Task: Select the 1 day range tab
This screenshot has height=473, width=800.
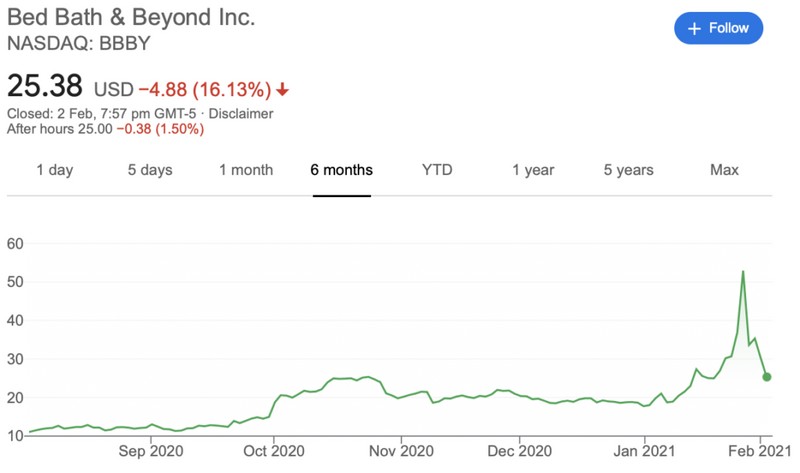Action: pos(55,170)
